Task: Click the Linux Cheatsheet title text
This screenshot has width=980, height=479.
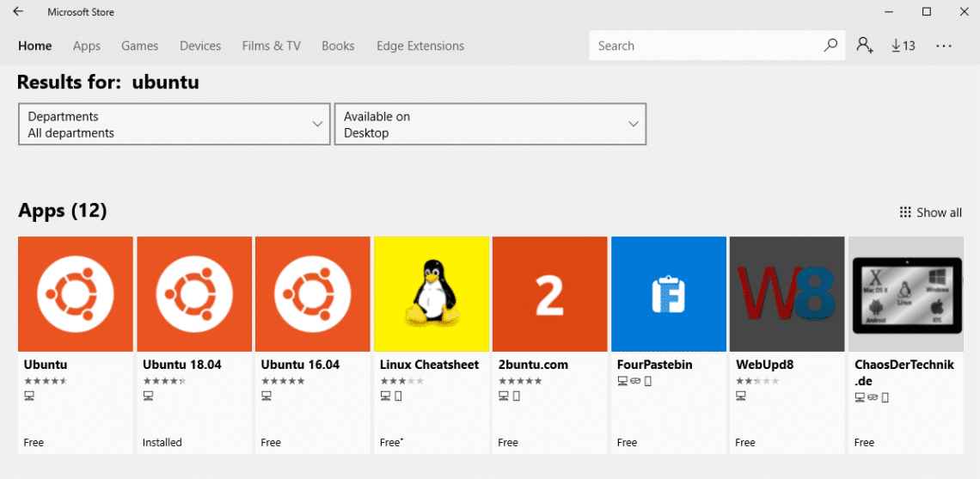Action: pos(429,365)
